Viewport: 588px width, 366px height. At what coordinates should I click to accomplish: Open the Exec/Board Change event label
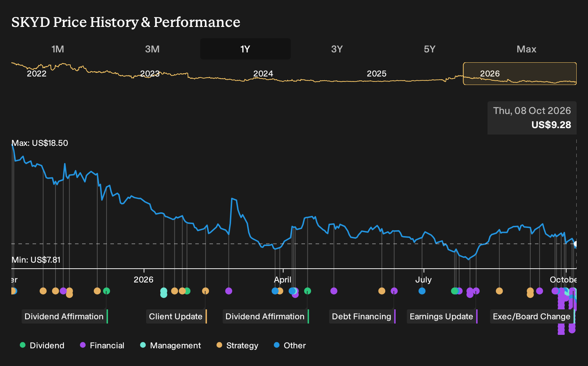tap(532, 316)
